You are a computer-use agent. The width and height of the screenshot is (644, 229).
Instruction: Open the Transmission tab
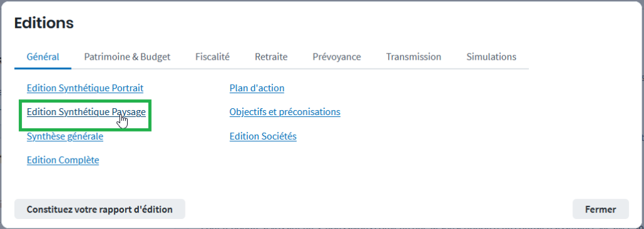tap(414, 57)
